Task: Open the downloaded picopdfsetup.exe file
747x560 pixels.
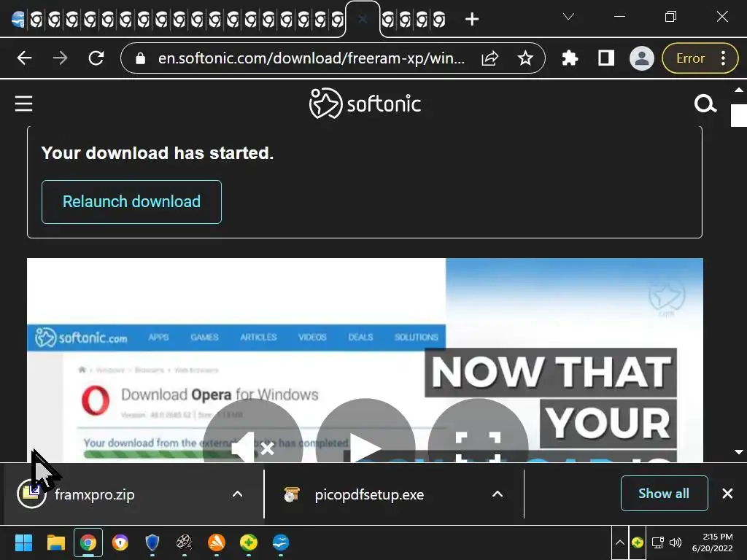Action: click(369, 494)
